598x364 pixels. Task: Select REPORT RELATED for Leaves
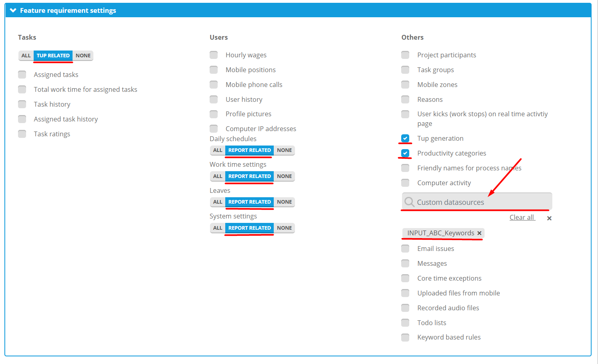pyautogui.click(x=249, y=202)
